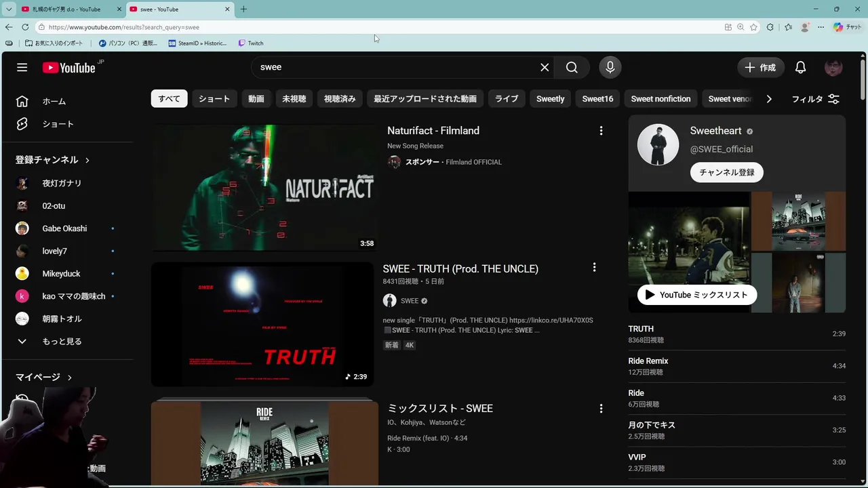Select the 未視聴 filter chip
Image resolution: width=868 pixels, height=488 pixels.
click(294, 99)
